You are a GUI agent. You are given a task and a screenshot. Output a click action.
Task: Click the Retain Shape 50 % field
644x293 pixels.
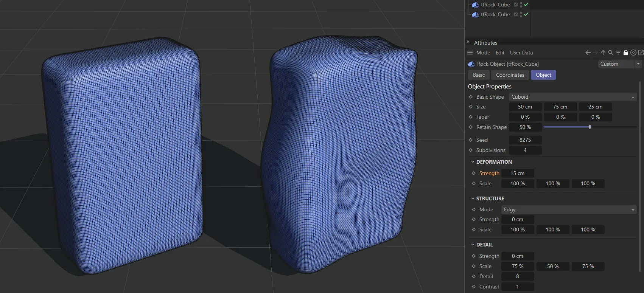(525, 127)
